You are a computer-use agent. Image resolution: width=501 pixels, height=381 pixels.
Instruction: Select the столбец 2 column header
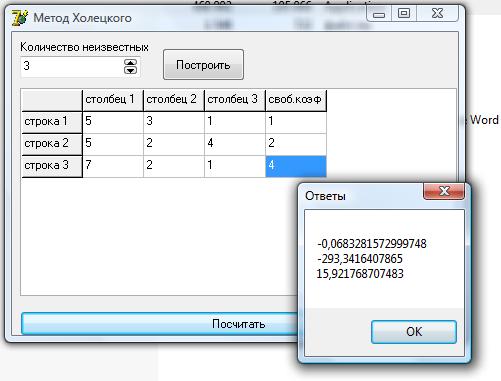point(174,100)
